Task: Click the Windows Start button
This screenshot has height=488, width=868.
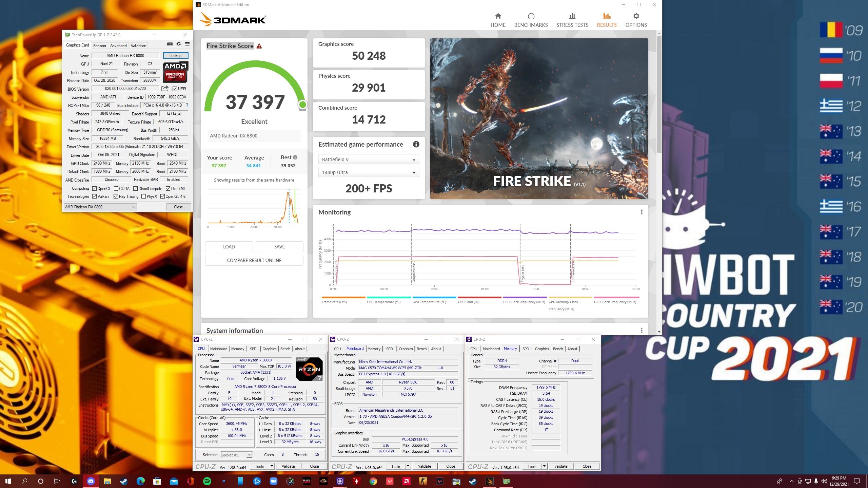Action: [8, 481]
